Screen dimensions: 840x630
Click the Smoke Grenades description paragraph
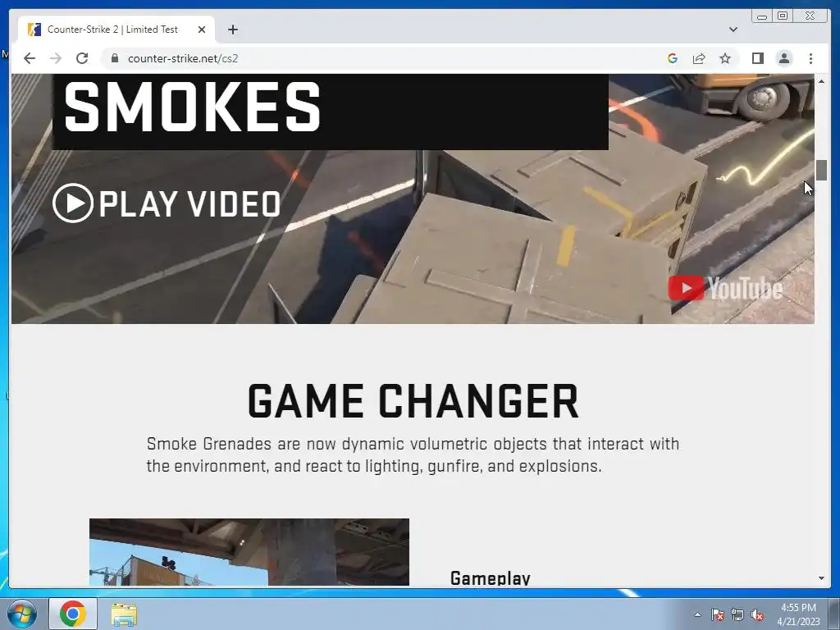[413, 454]
